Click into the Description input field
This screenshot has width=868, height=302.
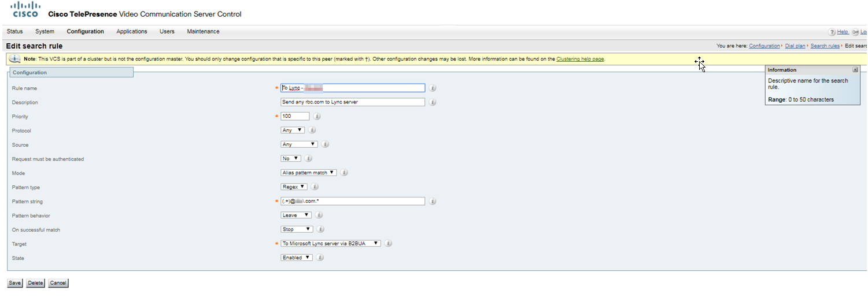353,102
